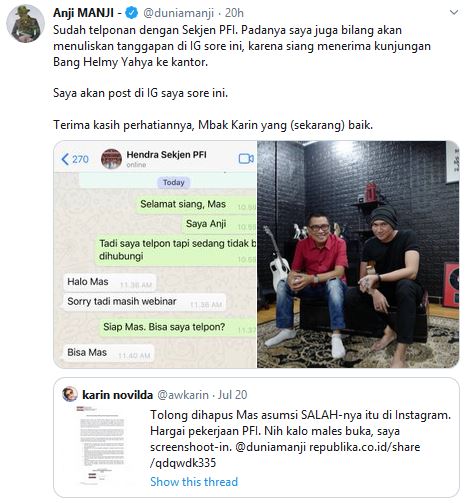Open Hendra Sekjen PFI contact avatar
The height and width of the screenshot is (503, 468).
(111, 159)
